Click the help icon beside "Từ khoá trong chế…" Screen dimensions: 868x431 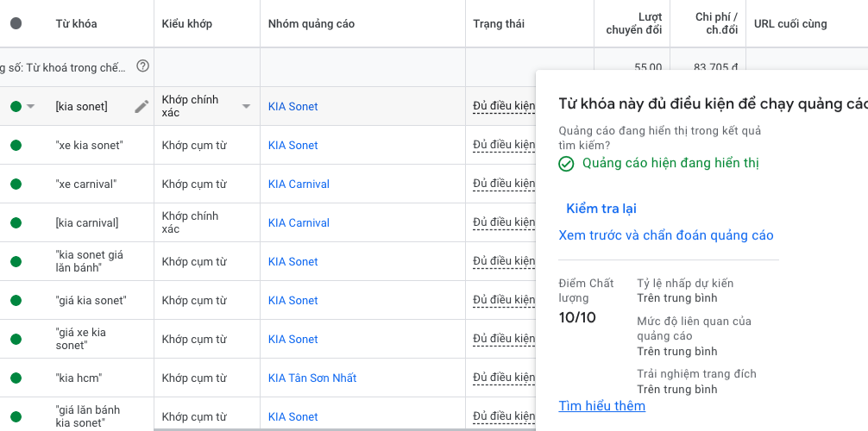coord(143,66)
